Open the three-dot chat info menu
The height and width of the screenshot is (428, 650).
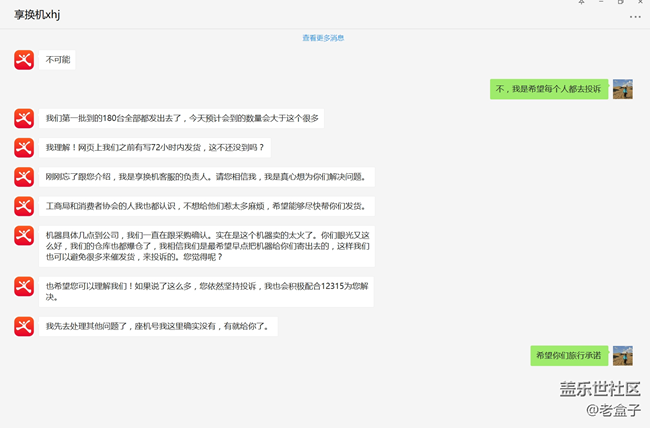(635, 17)
